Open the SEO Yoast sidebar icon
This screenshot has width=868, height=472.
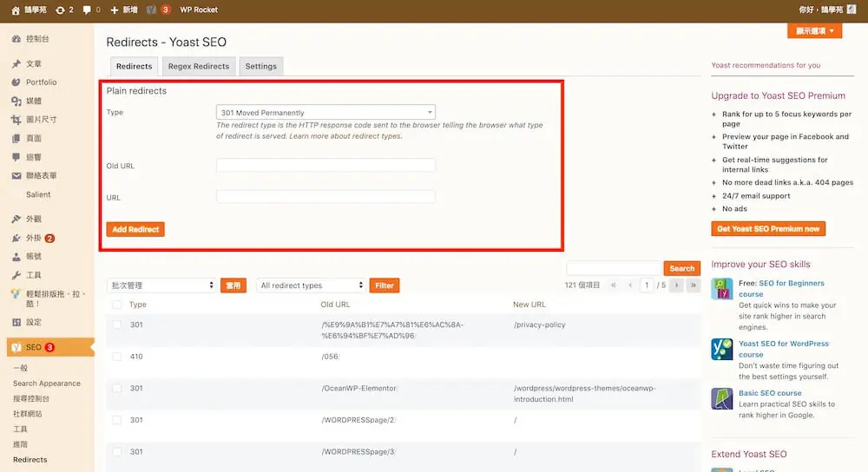click(x=16, y=348)
